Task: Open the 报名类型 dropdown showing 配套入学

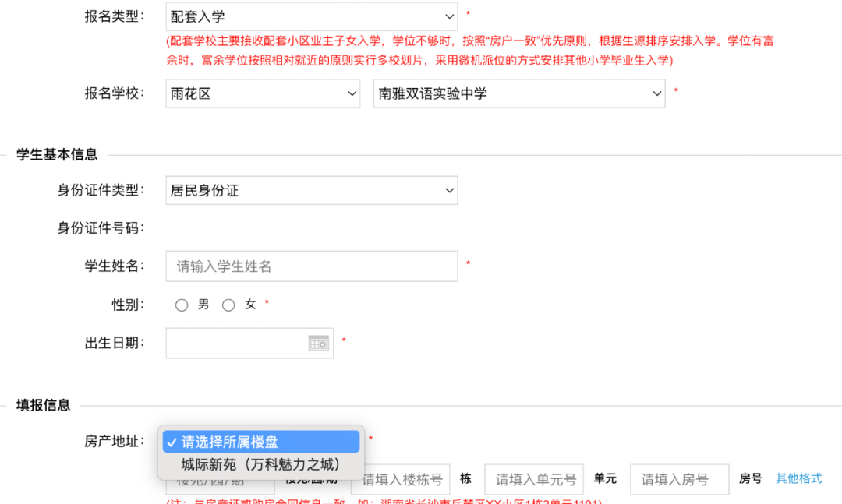Action: tap(311, 16)
